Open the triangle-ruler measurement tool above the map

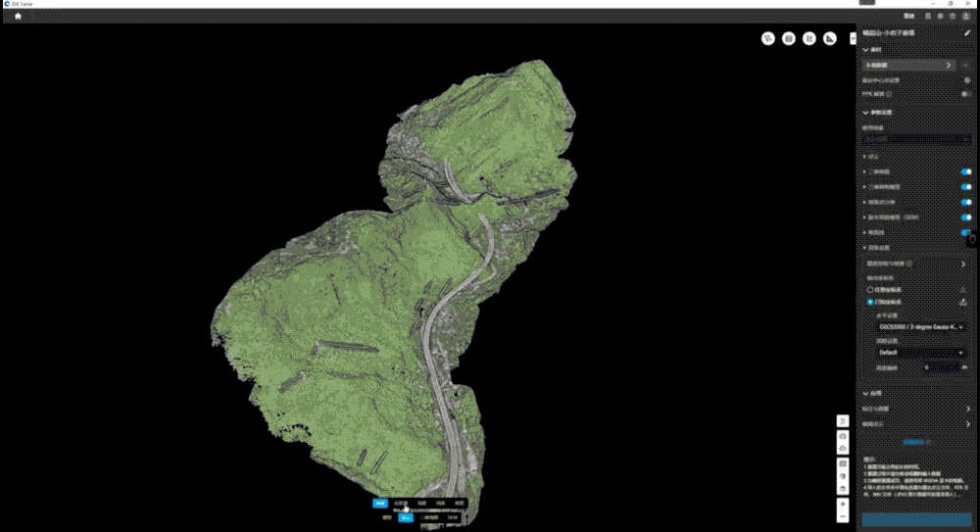(x=829, y=39)
